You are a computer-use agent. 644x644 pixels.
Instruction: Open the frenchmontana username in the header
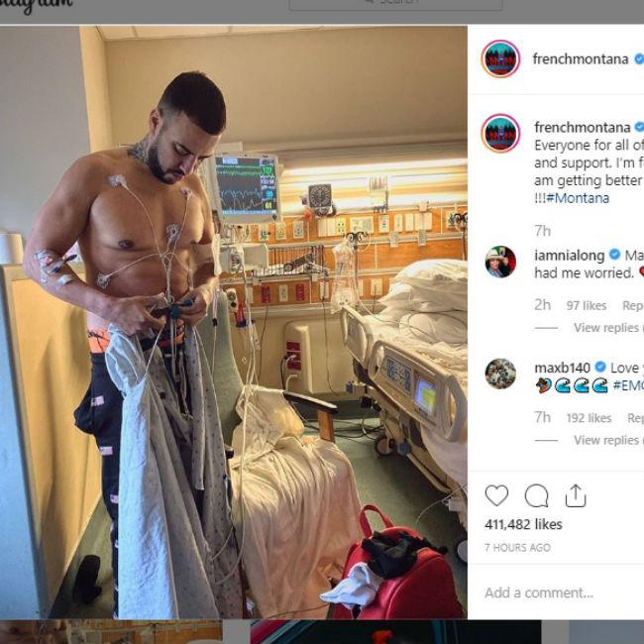581,59
